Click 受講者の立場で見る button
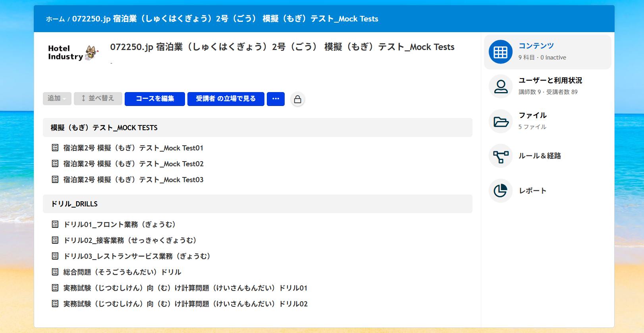This screenshot has height=333, width=644. click(x=226, y=99)
